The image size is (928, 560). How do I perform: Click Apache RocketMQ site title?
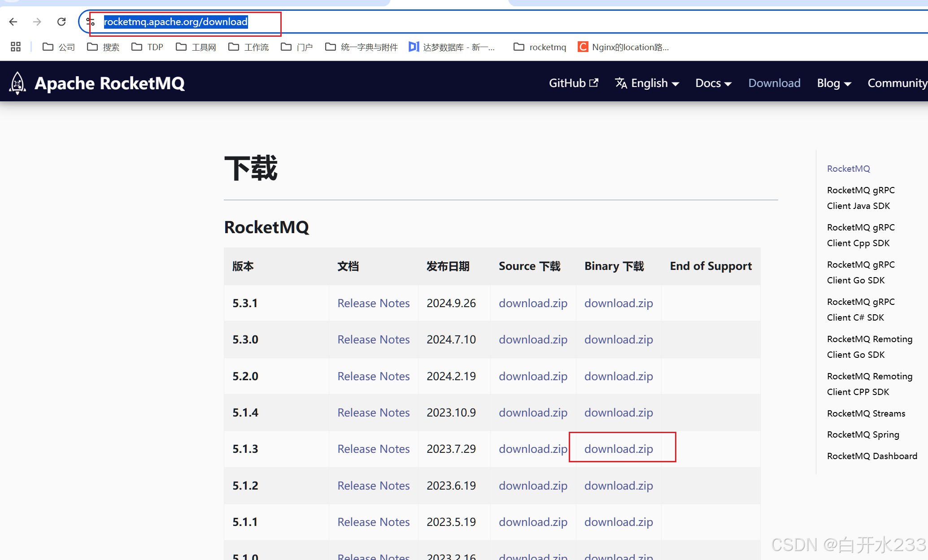tap(109, 83)
